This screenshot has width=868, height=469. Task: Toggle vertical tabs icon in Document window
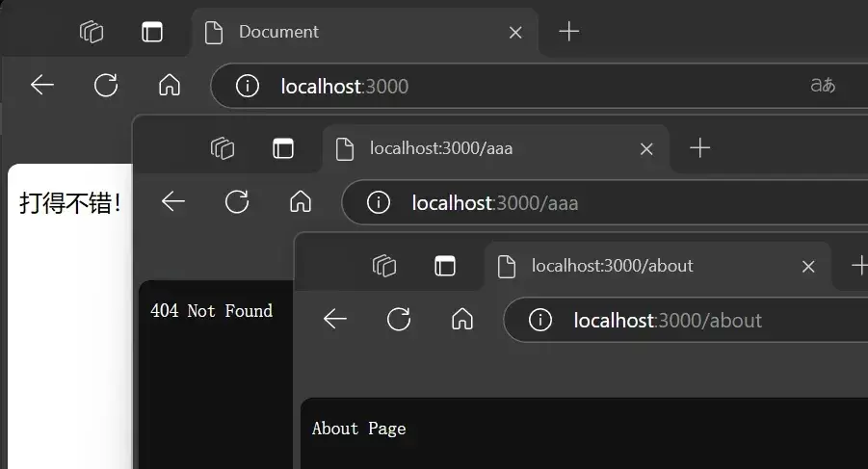coord(152,32)
